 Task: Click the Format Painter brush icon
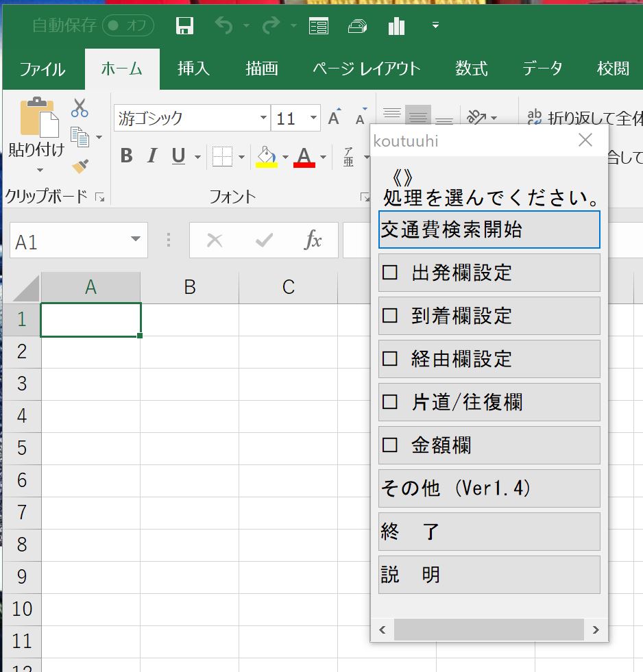pyautogui.click(x=80, y=166)
